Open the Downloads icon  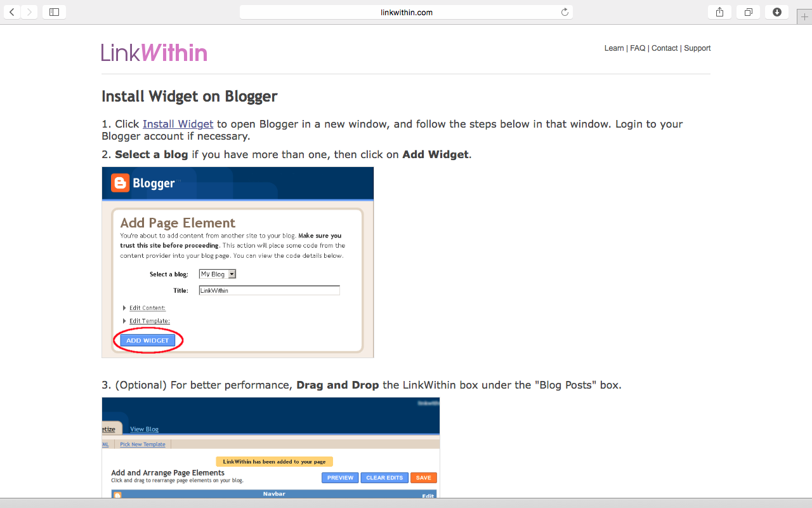pos(777,12)
